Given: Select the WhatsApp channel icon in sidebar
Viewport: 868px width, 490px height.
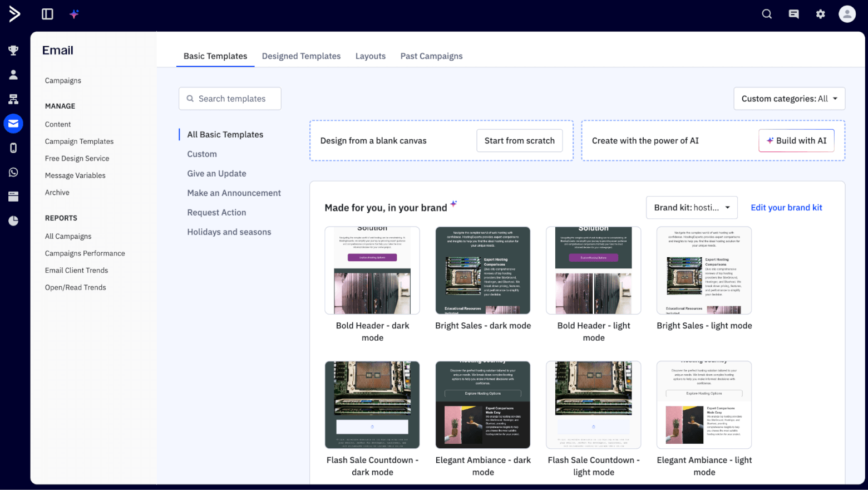Looking at the screenshot, I should [13, 171].
